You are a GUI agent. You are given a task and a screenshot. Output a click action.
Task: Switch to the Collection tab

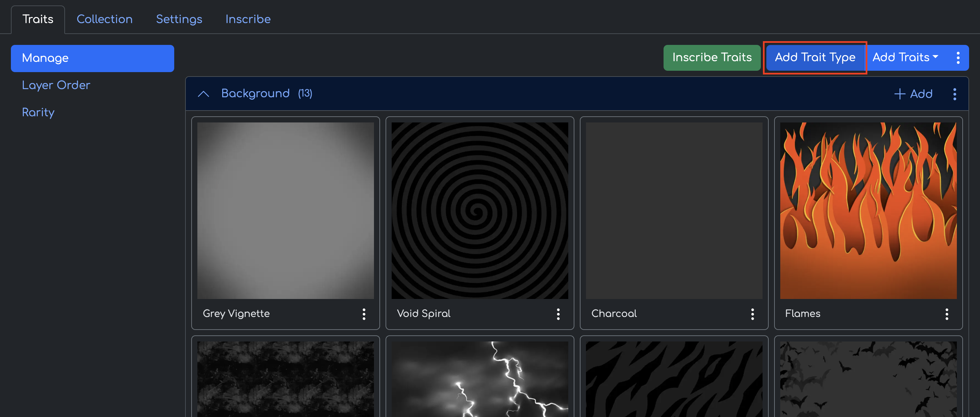pos(104,19)
